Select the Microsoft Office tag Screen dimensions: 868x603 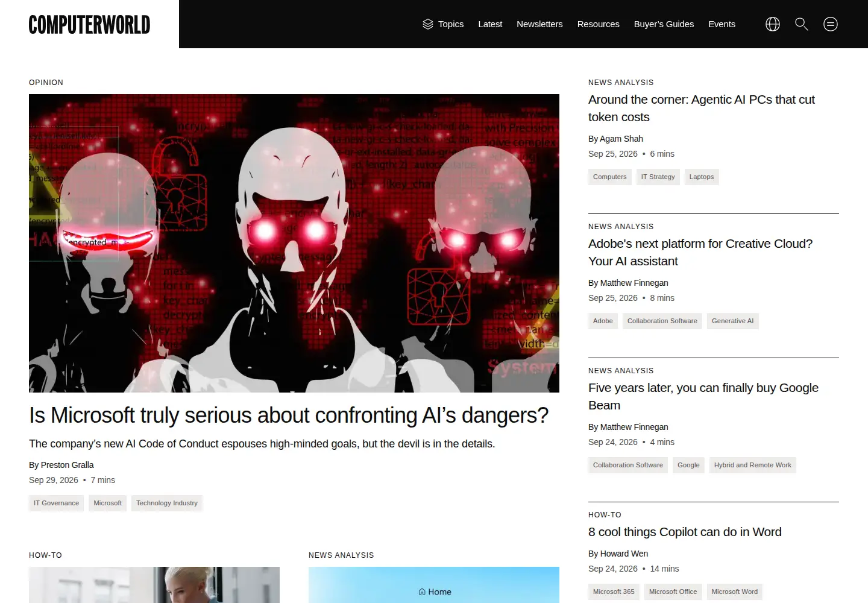[673, 592]
